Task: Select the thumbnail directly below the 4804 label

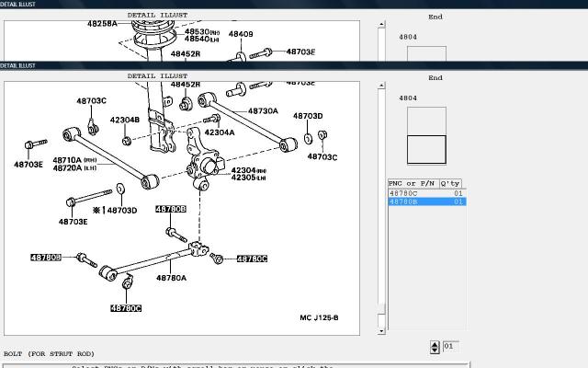Action: [x=426, y=120]
